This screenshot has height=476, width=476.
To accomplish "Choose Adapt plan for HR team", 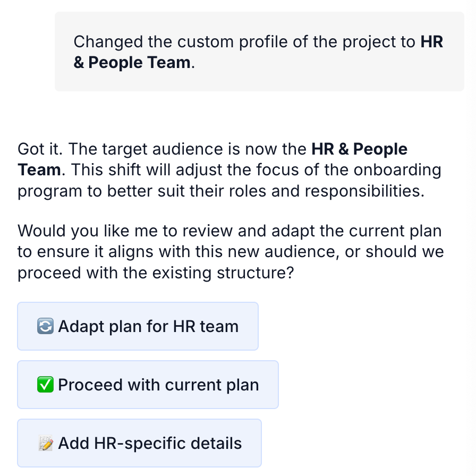I will [x=138, y=326].
